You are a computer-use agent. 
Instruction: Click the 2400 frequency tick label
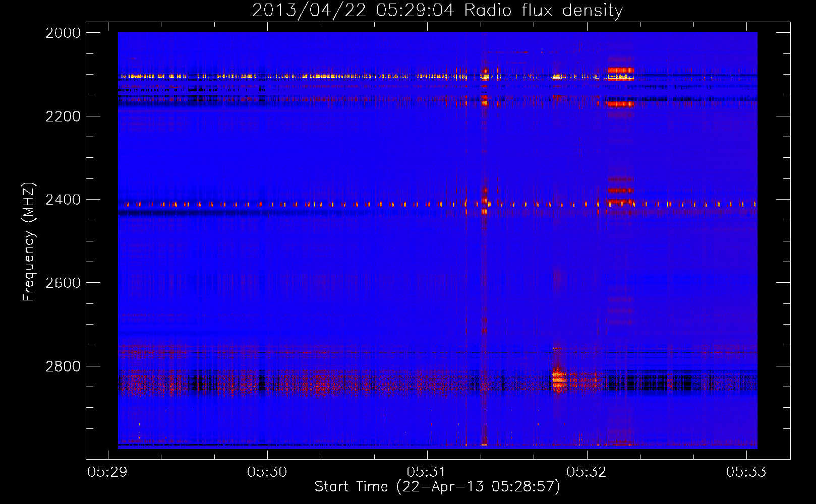(x=63, y=200)
